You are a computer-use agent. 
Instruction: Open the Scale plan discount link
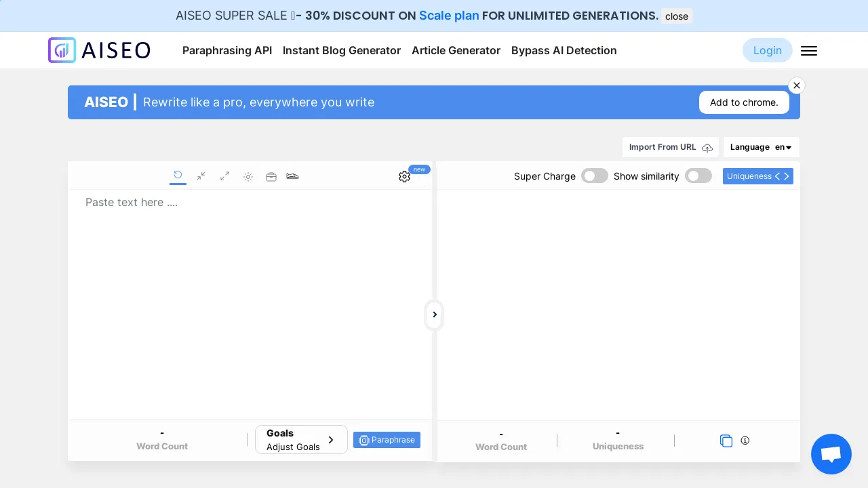[x=449, y=16]
